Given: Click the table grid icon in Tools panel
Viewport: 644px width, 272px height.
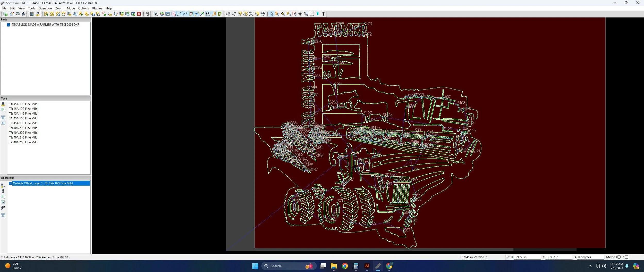Looking at the screenshot, I should [3, 117].
